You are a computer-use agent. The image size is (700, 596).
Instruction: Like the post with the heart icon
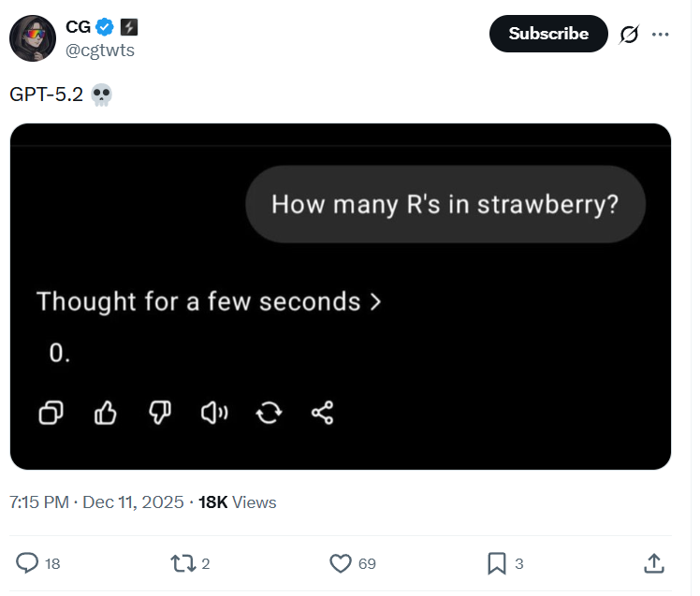click(x=341, y=562)
